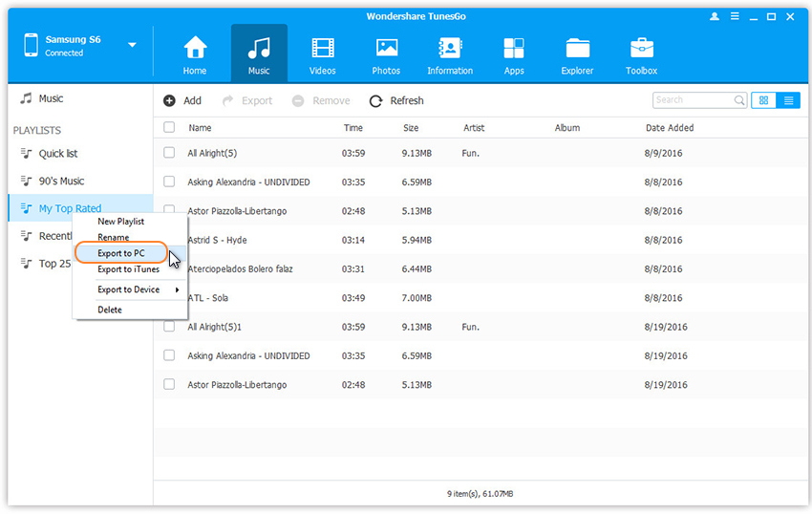The width and height of the screenshot is (812, 514).
Task: Click the Refresh circular arrow icon
Action: pos(376,101)
